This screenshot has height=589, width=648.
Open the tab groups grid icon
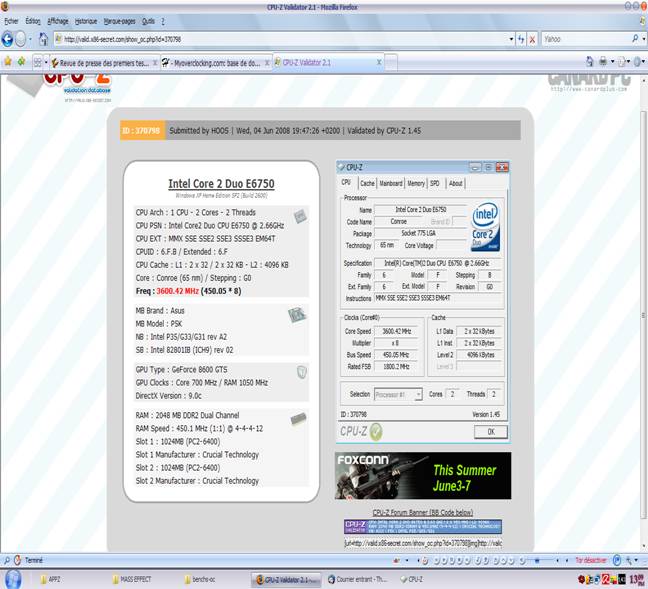point(38,62)
